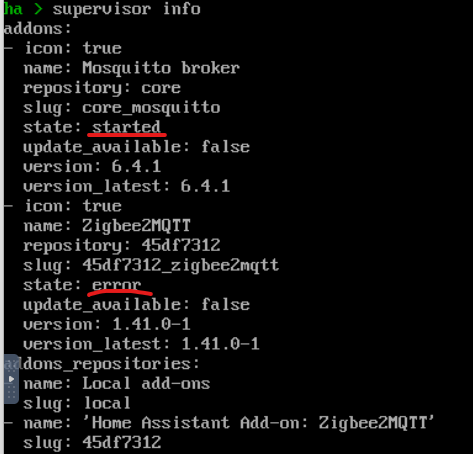Click the 'core_mosquitto' slug value
Viewport: 473px width, 454px height.
(151, 108)
